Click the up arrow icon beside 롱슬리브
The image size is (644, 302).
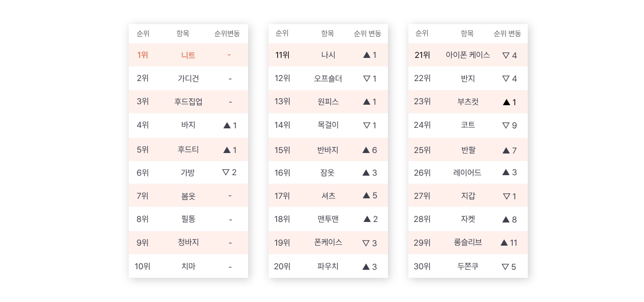(504, 243)
